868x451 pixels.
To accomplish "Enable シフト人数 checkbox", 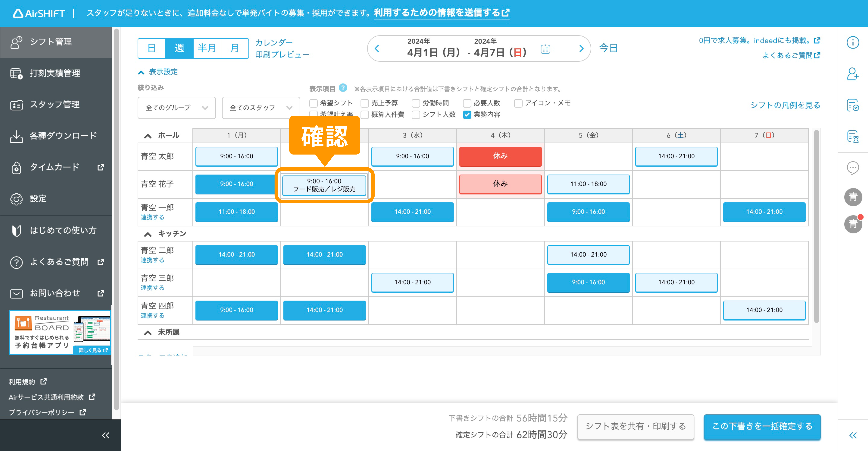I will tap(416, 115).
